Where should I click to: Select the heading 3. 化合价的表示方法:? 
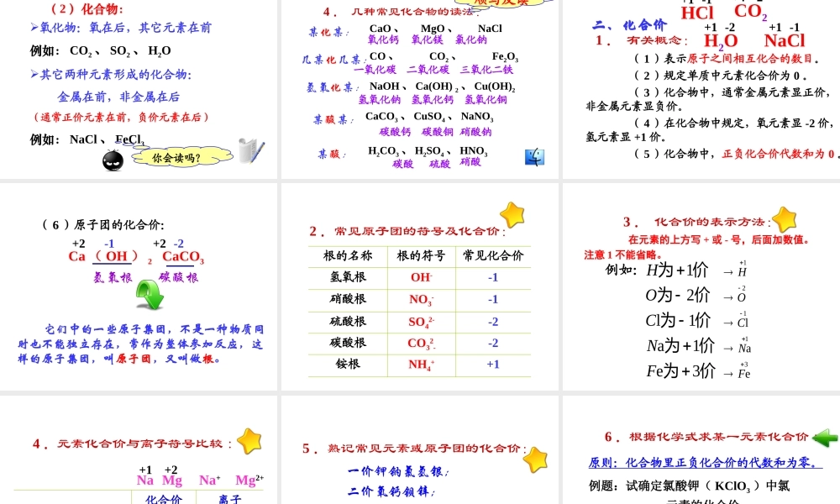click(x=696, y=223)
